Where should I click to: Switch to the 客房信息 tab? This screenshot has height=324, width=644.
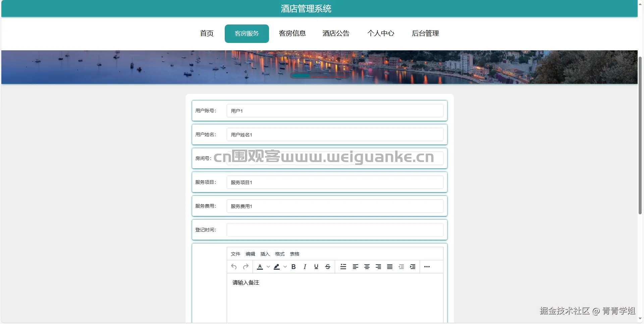292,33
